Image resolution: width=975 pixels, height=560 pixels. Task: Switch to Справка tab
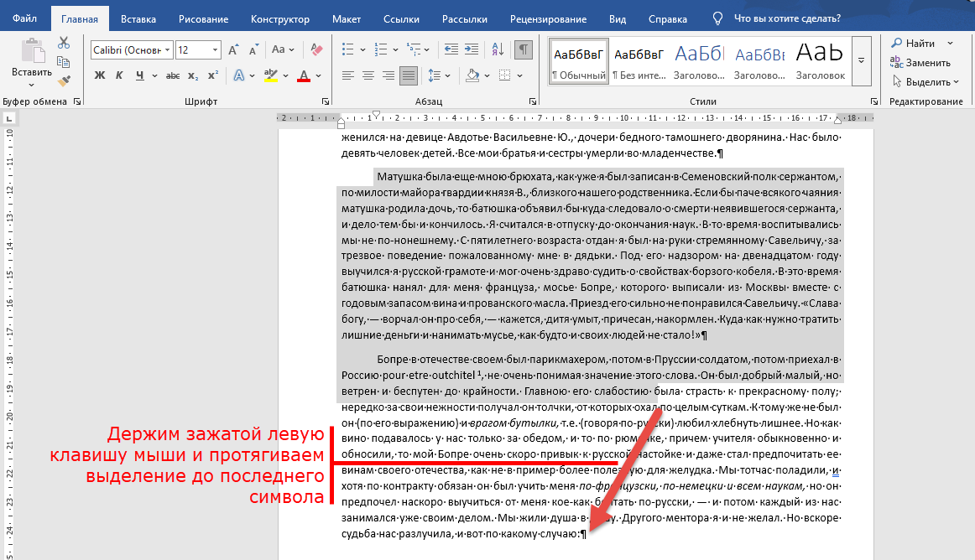click(x=667, y=18)
